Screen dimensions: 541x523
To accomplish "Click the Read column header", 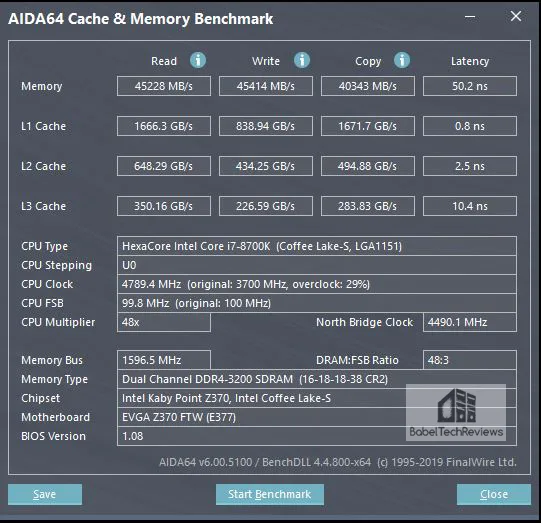I will [164, 61].
